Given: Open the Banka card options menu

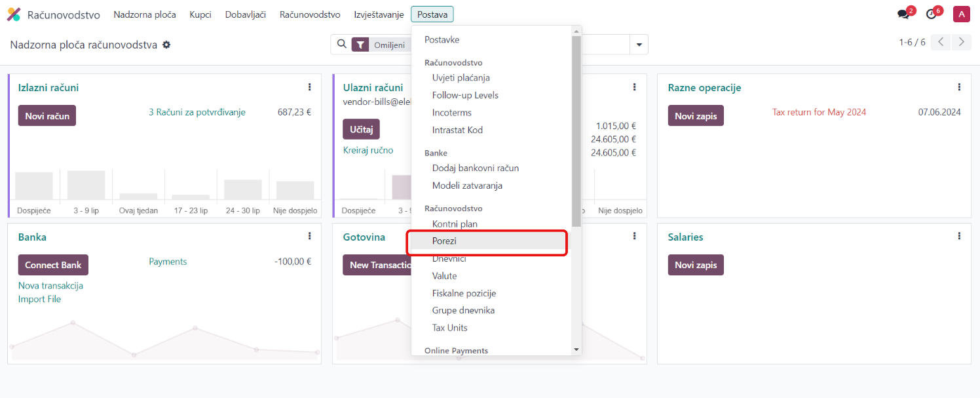Looking at the screenshot, I should pyautogui.click(x=309, y=236).
